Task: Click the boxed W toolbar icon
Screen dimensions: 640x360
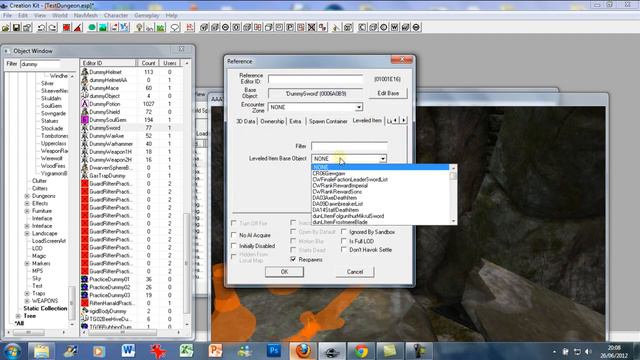Action: (x=394, y=27)
